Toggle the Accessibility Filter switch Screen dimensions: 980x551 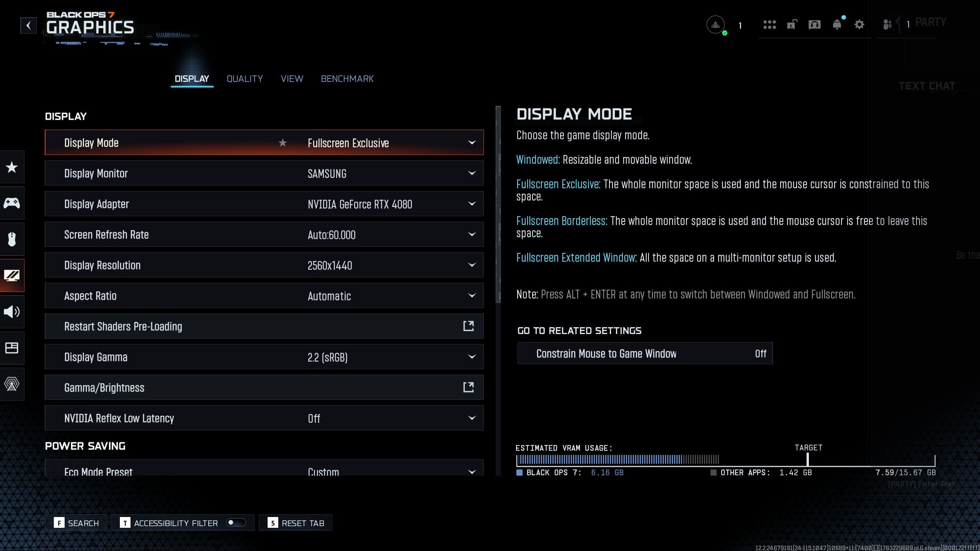(x=236, y=523)
